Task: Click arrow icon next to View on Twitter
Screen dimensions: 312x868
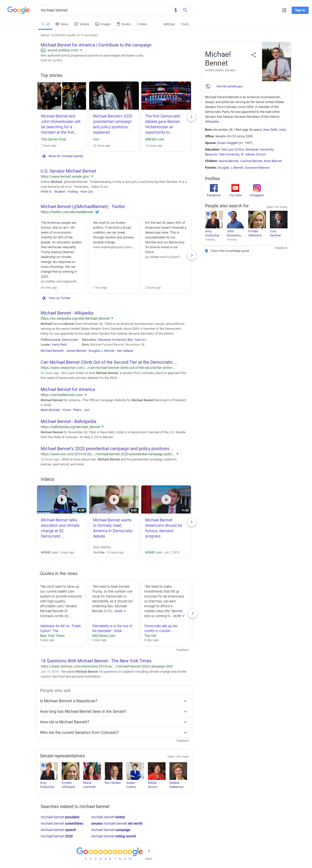Action: 43,298
